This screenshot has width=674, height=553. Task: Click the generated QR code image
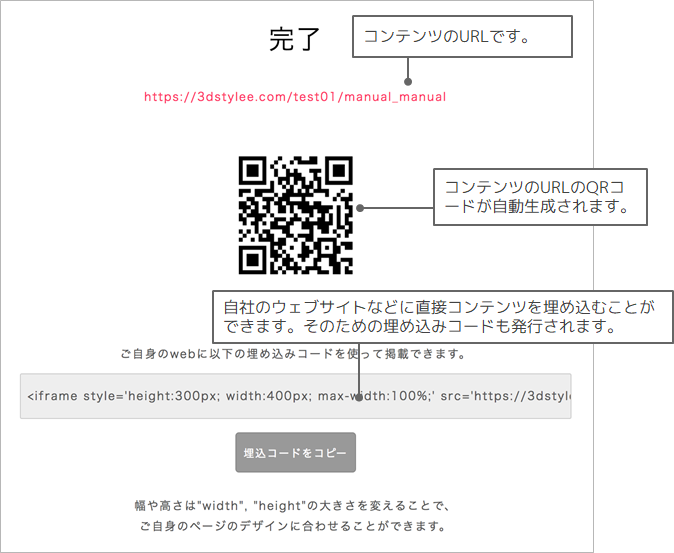[x=296, y=215]
